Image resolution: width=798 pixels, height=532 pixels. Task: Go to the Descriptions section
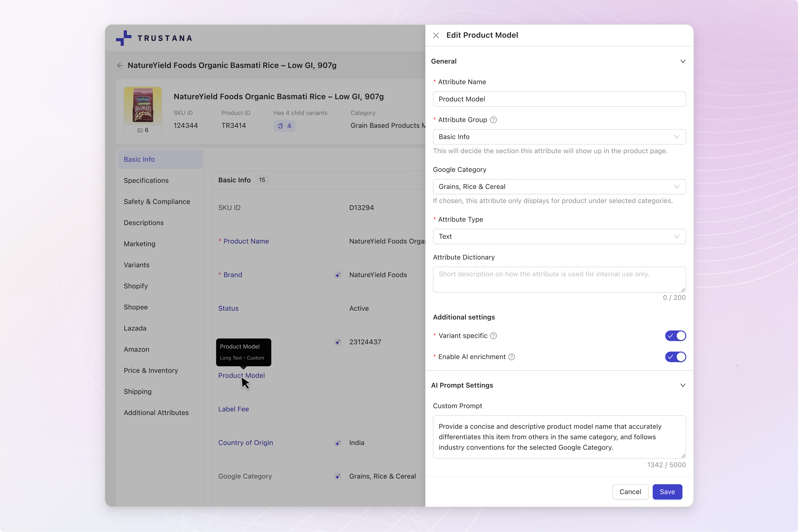(x=144, y=223)
